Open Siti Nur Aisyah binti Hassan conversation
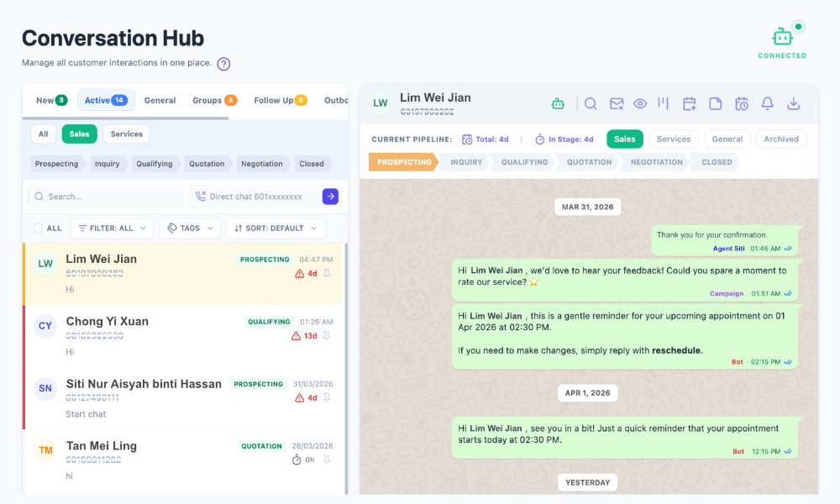Viewport: 840px width, 504px height. click(x=182, y=398)
